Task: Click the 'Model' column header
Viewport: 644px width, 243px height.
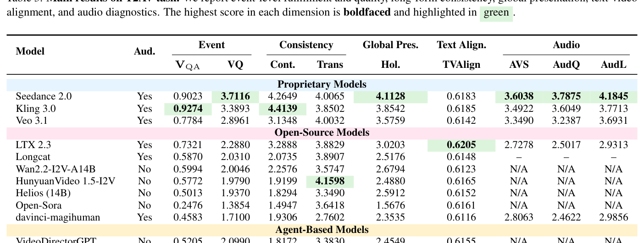Action: [30, 51]
